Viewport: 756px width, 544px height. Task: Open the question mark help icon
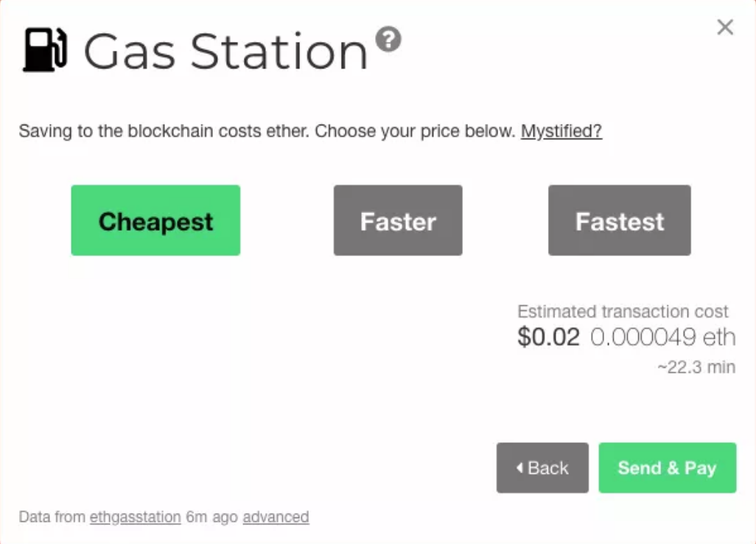(x=388, y=39)
